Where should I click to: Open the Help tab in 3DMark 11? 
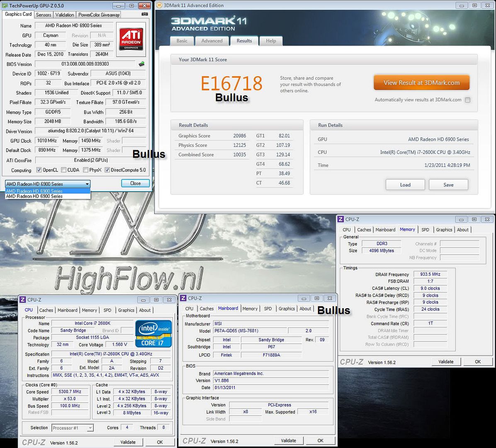(x=271, y=41)
